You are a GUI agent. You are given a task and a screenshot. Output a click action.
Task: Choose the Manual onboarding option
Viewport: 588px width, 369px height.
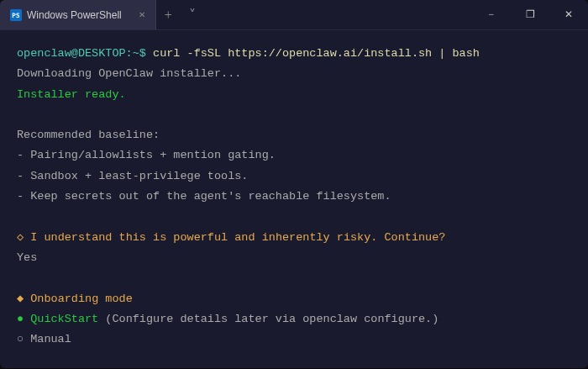50,339
